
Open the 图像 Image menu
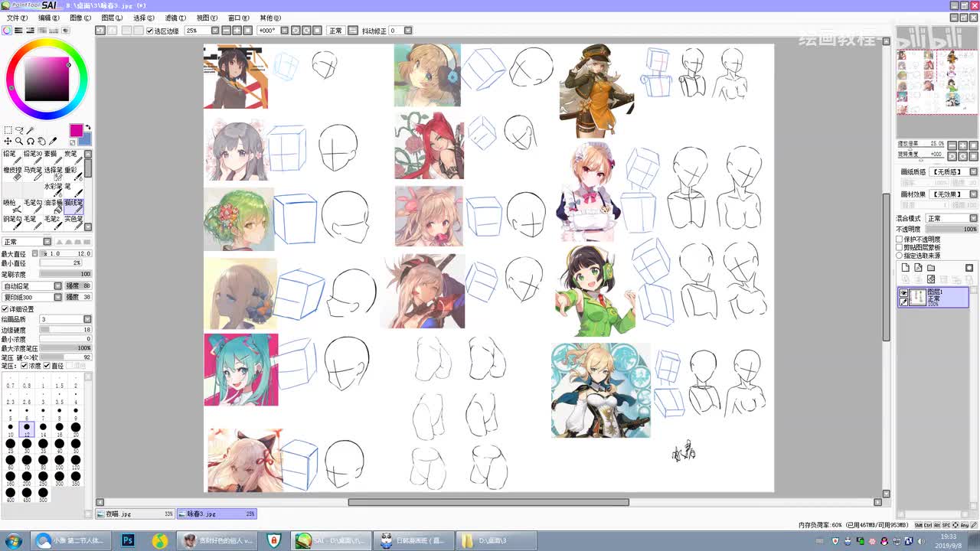80,18
